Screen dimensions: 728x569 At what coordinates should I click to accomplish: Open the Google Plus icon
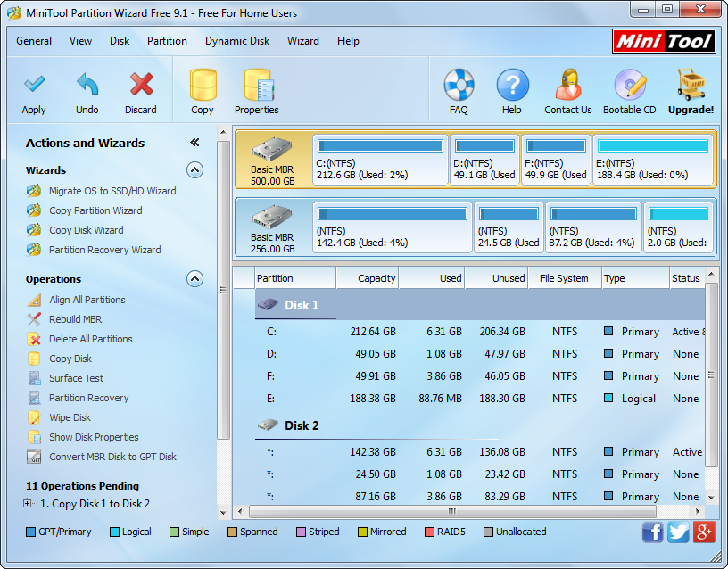point(704,532)
